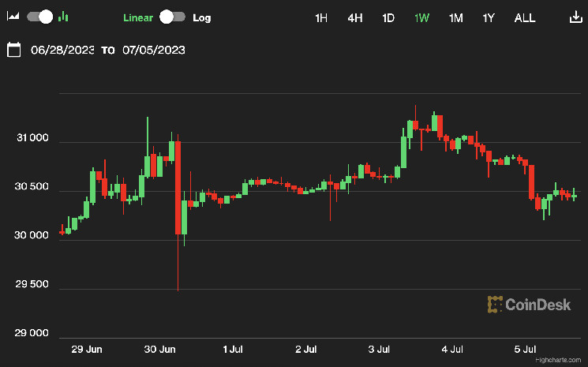Show ALL price history

pyautogui.click(x=524, y=17)
